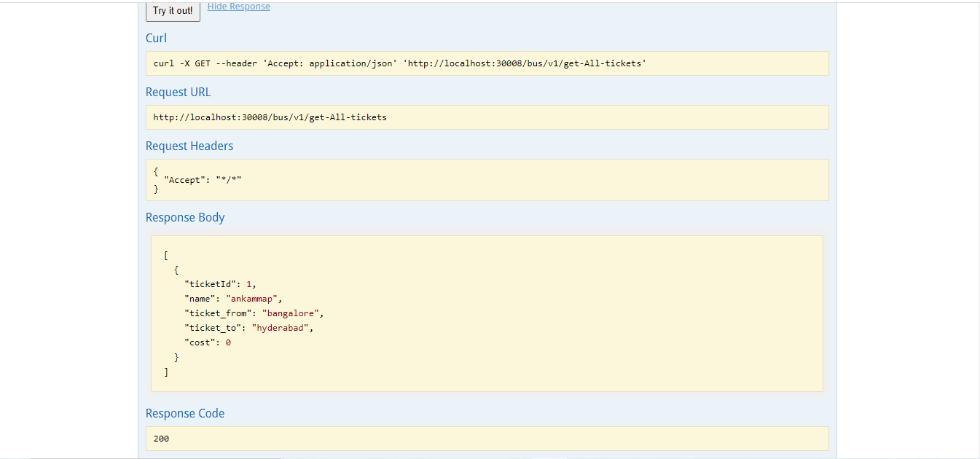Select the ticket_to value hyderabad

[281, 327]
